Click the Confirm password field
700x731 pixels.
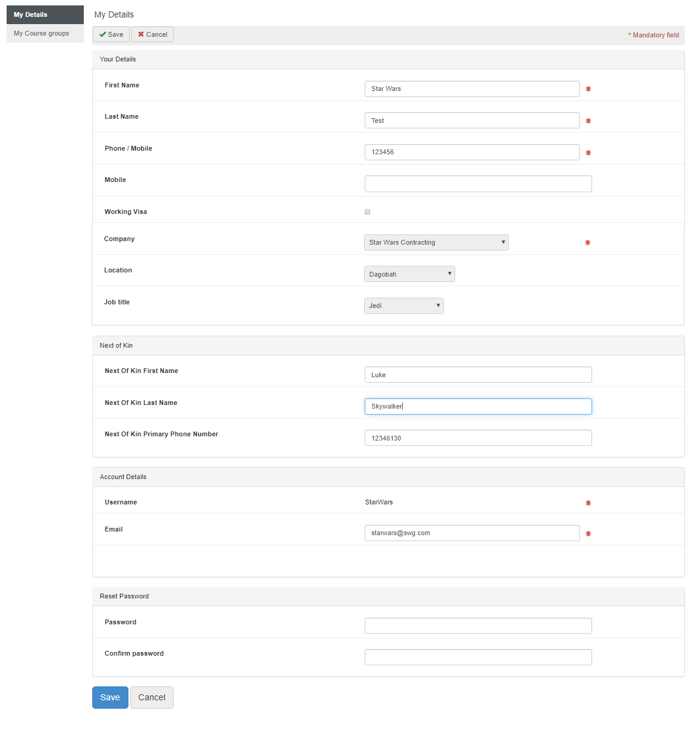(478, 657)
